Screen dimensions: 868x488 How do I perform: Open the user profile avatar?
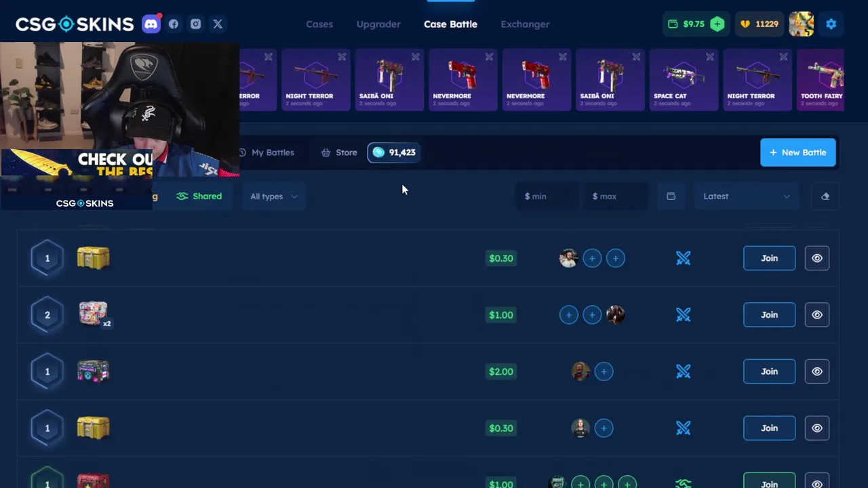(x=801, y=24)
